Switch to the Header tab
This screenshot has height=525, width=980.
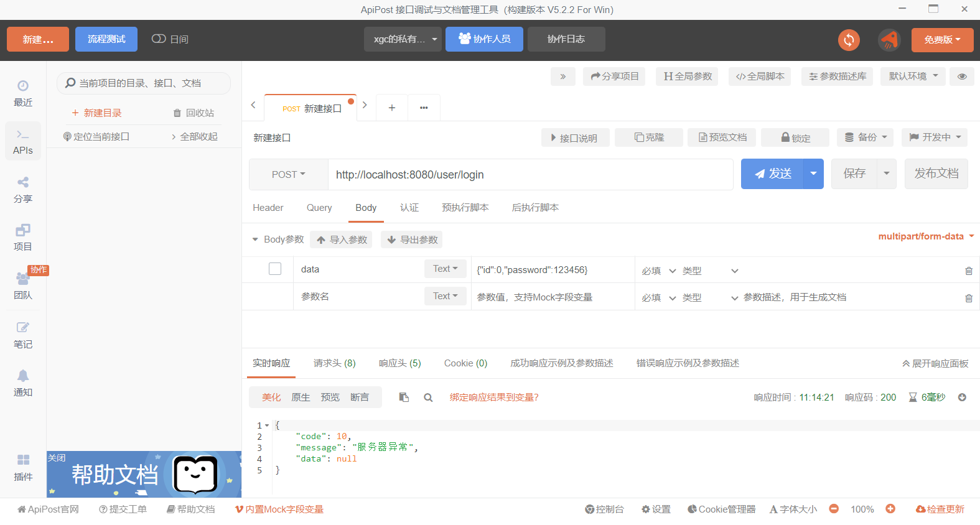click(268, 208)
